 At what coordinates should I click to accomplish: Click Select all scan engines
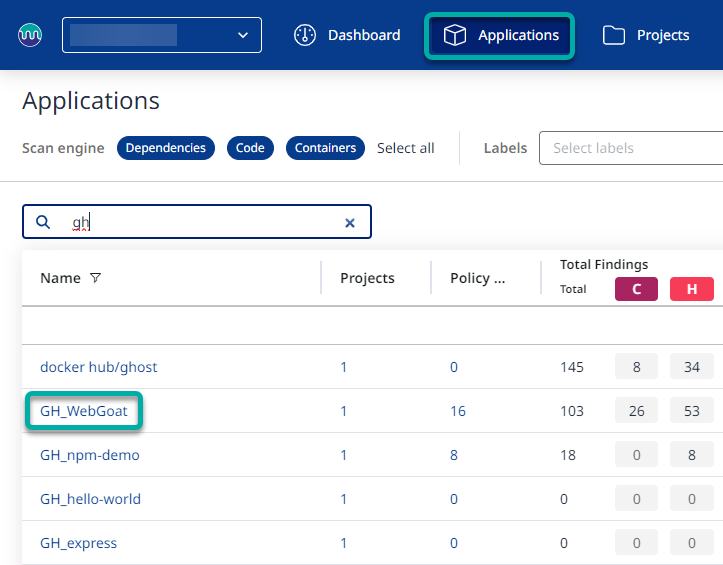(x=405, y=148)
